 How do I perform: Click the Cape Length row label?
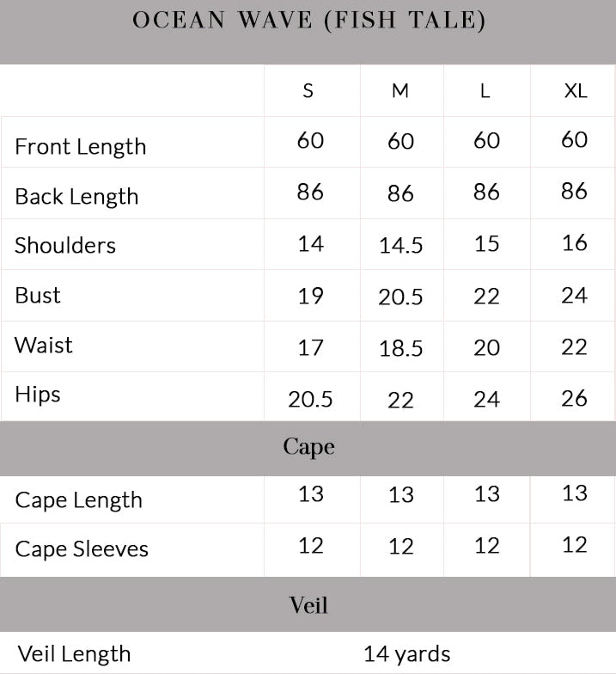[x=79, y=499]
